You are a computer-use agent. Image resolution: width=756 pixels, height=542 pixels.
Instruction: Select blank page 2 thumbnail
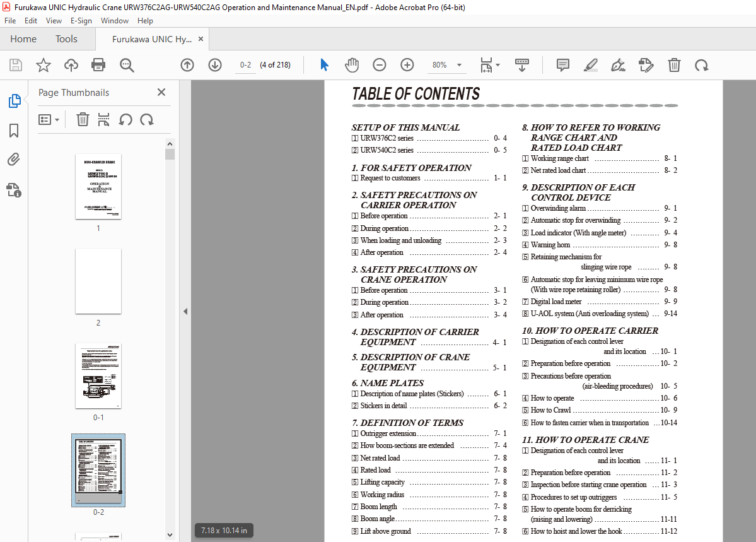tap(98, 281)
